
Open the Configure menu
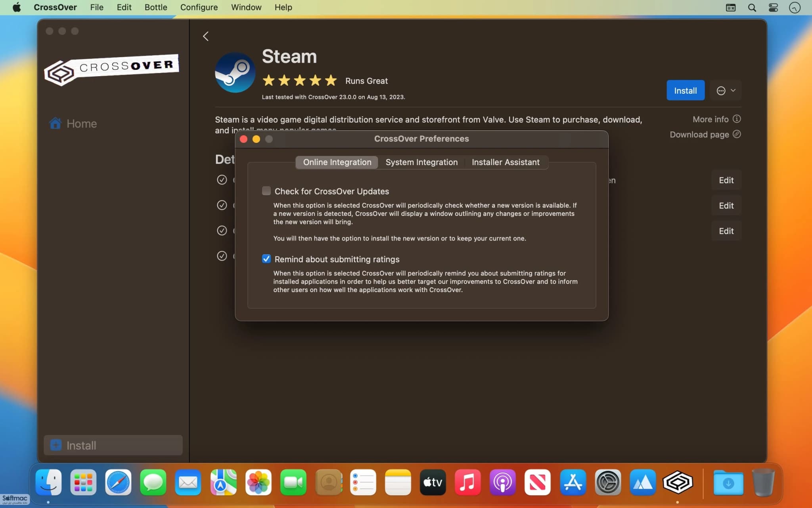pos(199,7)
